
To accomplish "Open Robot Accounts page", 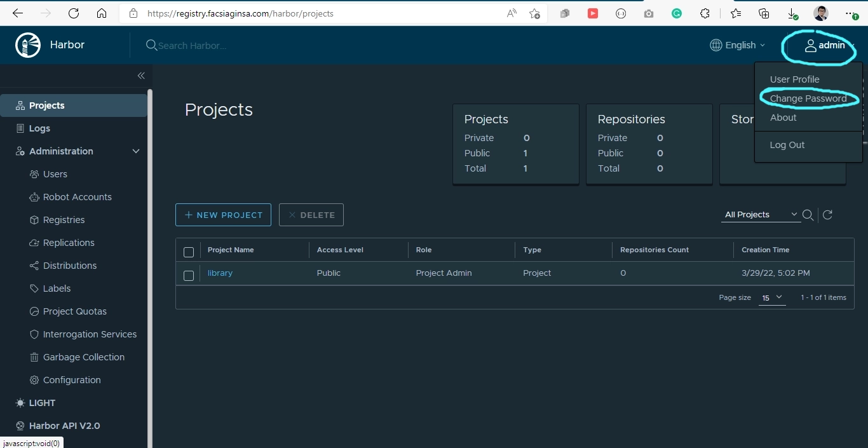I will [x=77, y=197].
